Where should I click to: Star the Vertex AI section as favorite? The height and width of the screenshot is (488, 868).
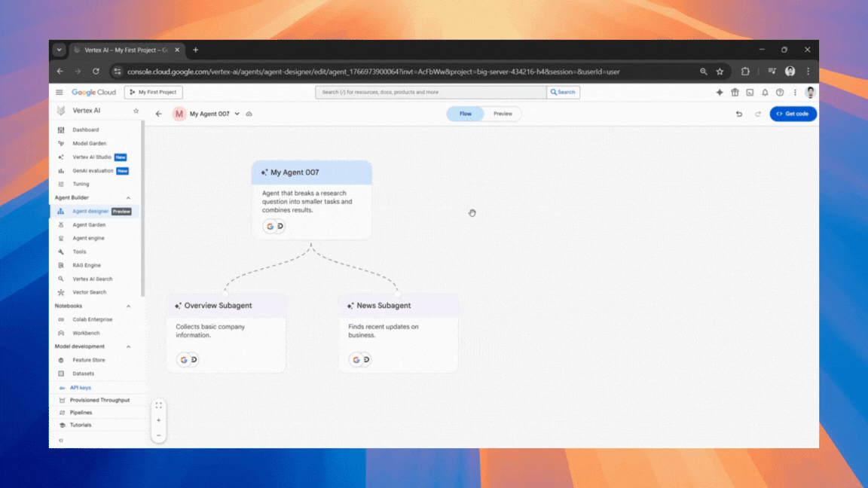(x=136, y=110)
